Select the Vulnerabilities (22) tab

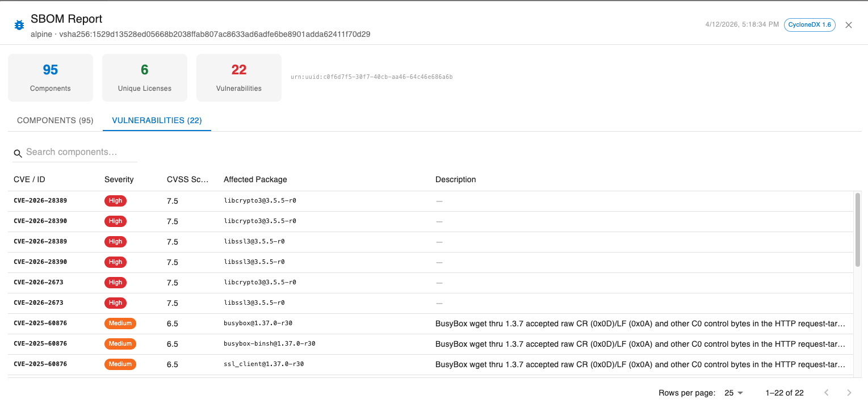click(x=157, y=120)
